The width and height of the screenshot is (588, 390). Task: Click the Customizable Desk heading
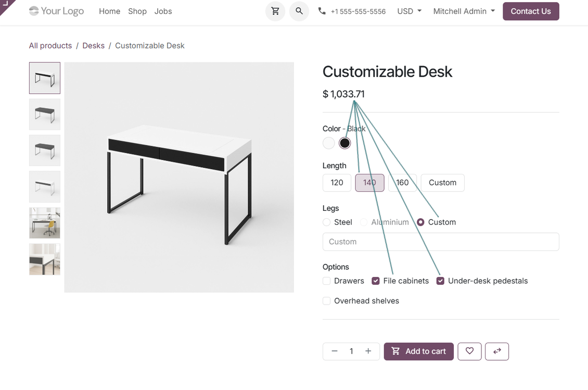pos(387,72)
